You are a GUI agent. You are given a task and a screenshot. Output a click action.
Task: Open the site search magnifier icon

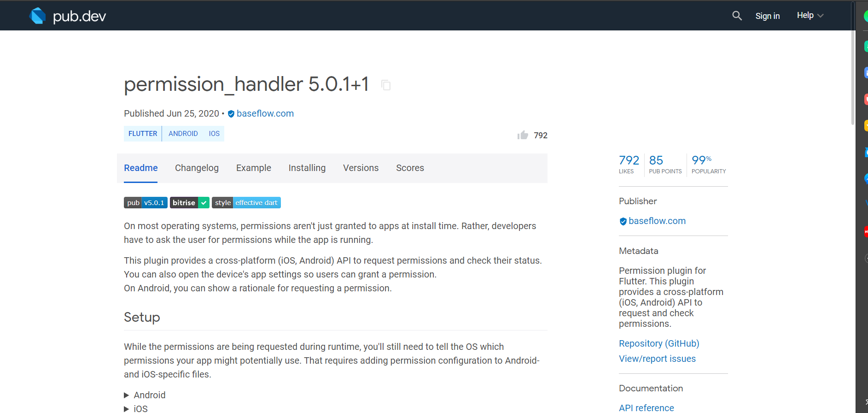[x=737, y=16]
